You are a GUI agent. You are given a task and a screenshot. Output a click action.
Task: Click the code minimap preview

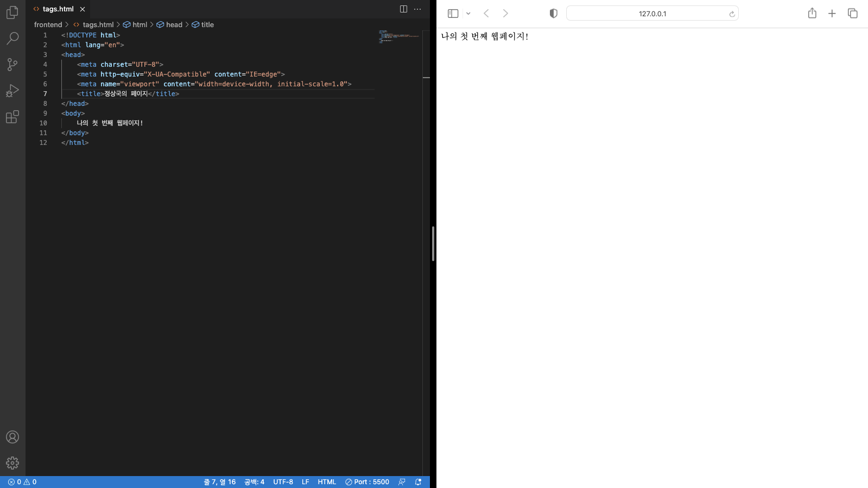pyautogui.click(x=398, y=37)
